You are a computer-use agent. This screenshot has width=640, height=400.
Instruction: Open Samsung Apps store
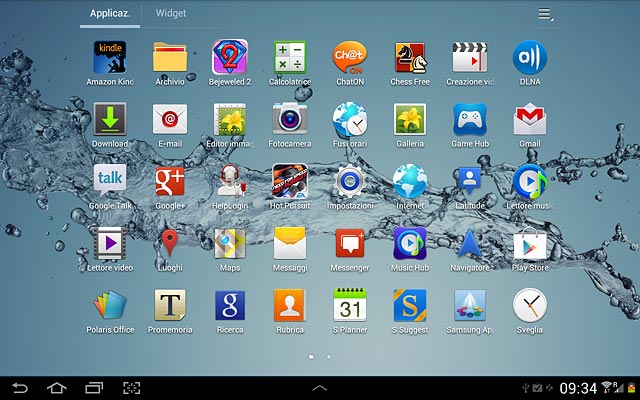470,311
